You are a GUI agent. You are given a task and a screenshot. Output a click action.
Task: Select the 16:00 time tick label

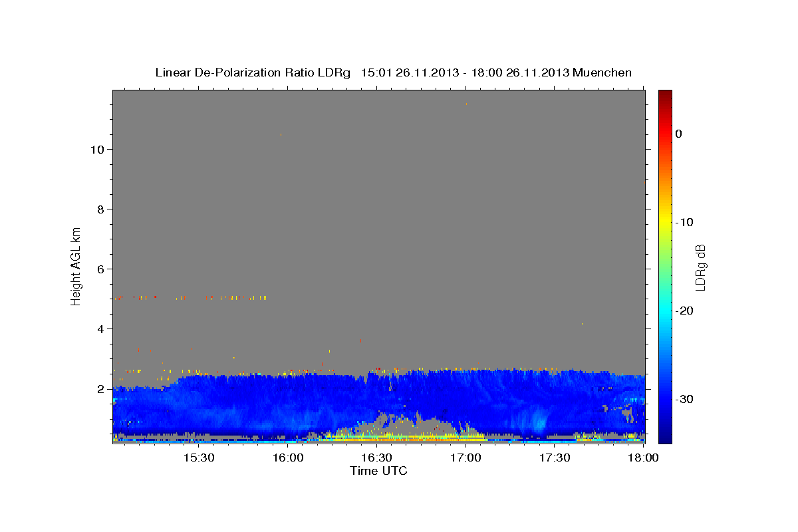(x=287, y=458)
